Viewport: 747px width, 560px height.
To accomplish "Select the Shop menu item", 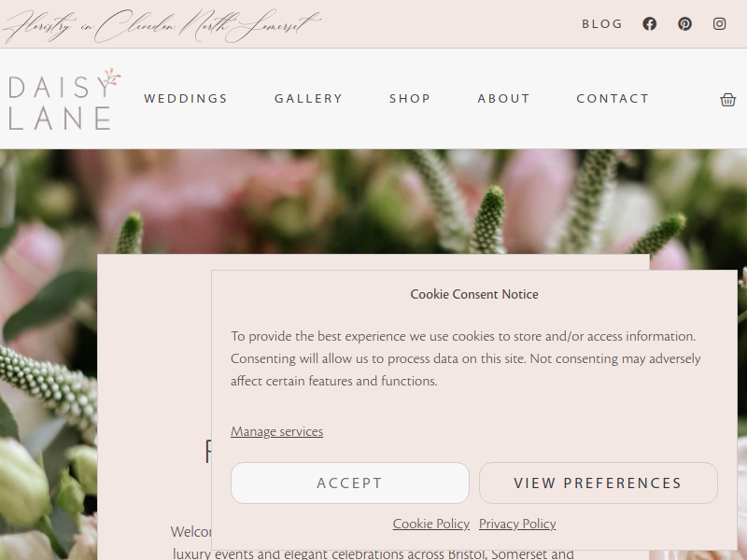I will point(410,99).
